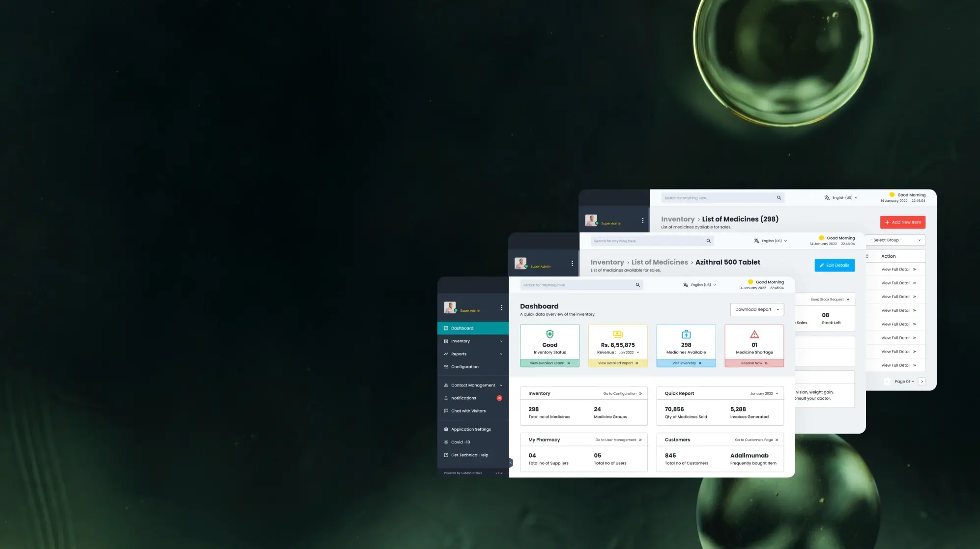Click the search magnifier icon in the Dashboard window
980x549 pixels.
(637, 285)
